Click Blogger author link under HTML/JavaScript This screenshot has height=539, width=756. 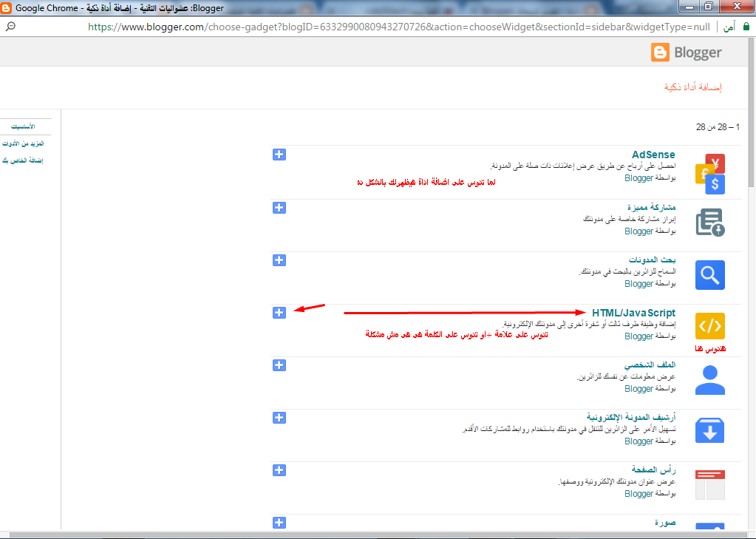tap(638, 336)
